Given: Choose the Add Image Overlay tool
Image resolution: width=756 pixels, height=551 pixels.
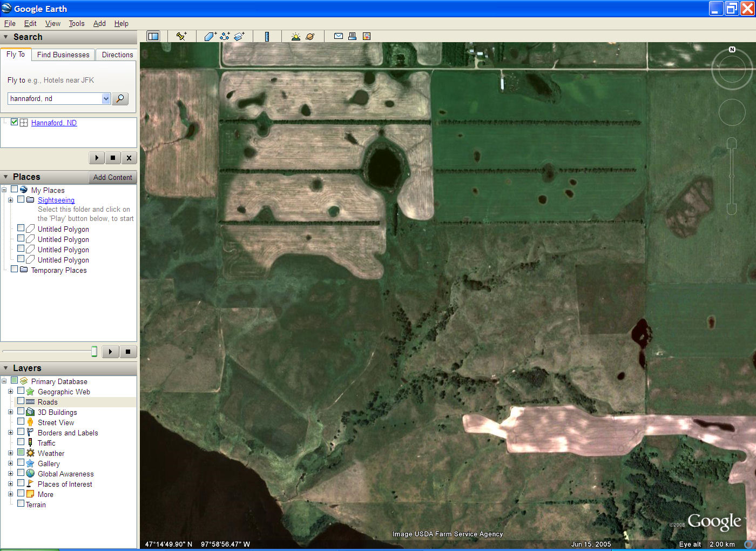Looking at the screenshot, I should pos(239,36).
